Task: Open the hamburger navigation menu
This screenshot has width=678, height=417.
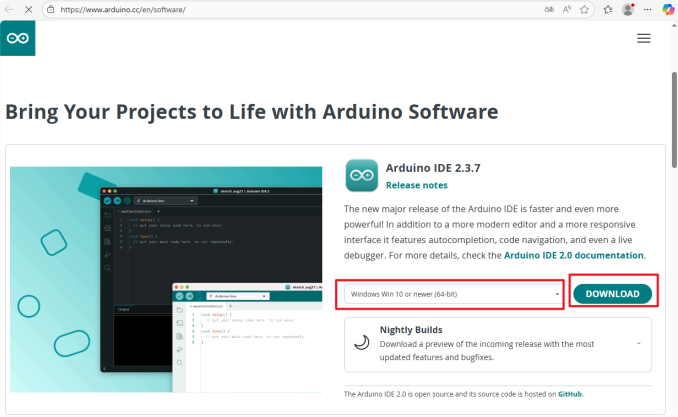Action: pyautogui.click(x=643, y=38)
